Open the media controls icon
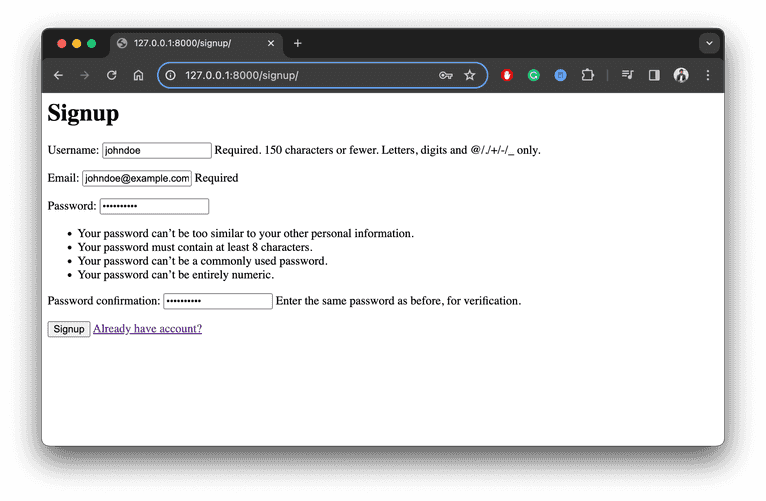This screenshot has height=501, width=766. [627, 75]
